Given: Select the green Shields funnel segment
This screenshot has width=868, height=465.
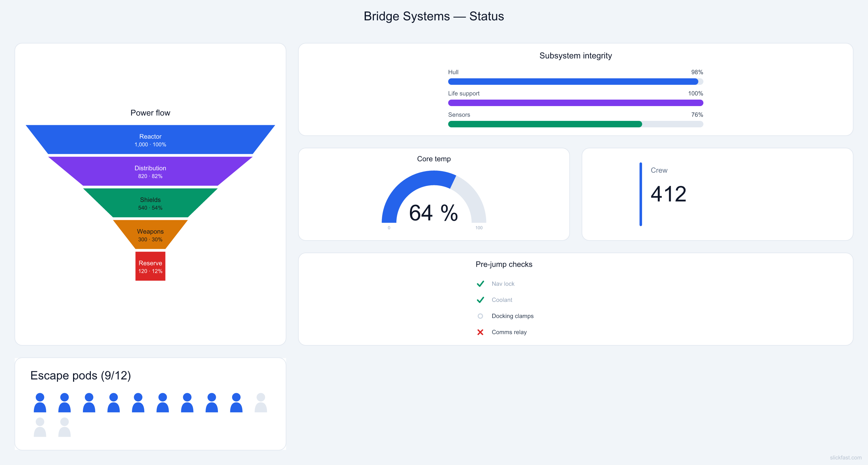Looking at the screenshot, I should coord(150,203).
